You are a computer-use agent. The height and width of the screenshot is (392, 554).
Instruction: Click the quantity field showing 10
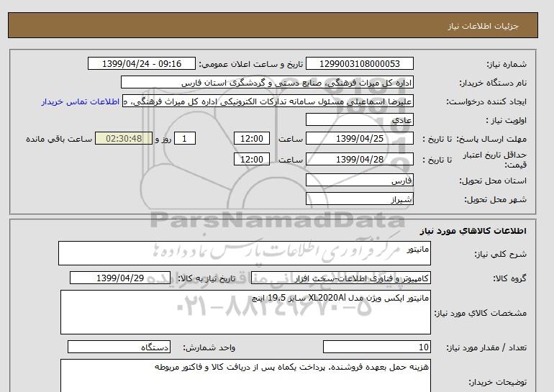376,347
